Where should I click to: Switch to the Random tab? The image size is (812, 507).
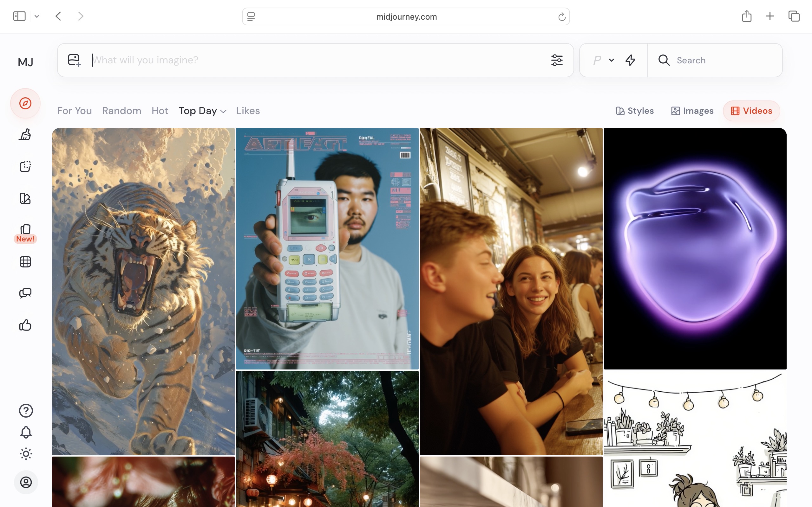click(121, 111)
